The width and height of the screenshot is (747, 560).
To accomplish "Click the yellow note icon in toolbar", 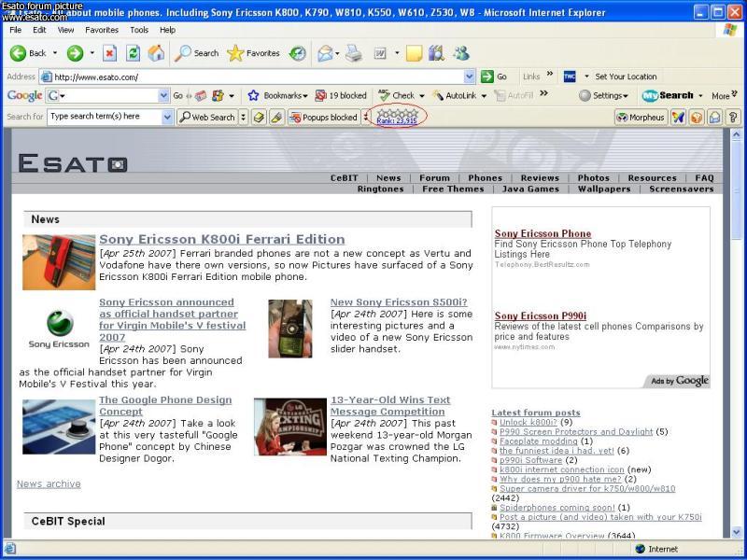I will coord(414,53).
